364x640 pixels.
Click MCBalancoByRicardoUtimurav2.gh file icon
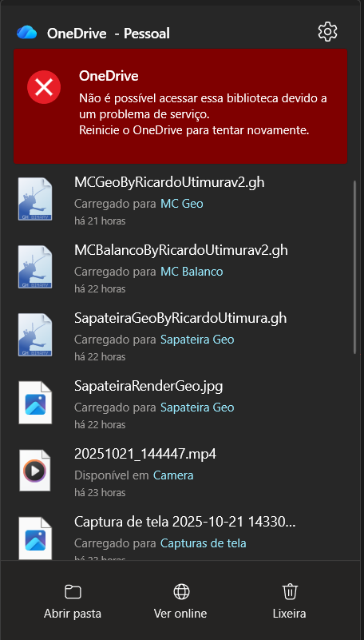click(35, 267)
